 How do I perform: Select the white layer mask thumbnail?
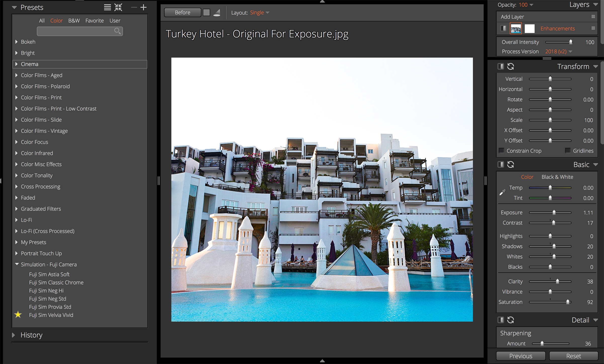click(x=530, y=28)
